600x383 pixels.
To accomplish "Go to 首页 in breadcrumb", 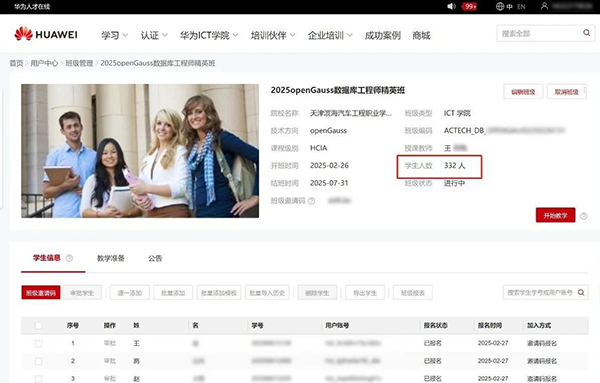I will pyautogui.click(x=16, y=63).
